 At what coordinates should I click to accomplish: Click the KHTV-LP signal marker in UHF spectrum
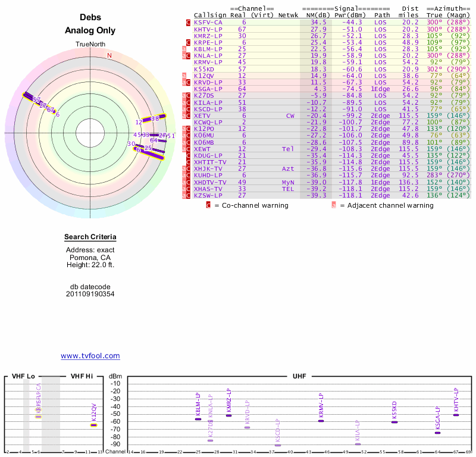[x=456, y=415]
